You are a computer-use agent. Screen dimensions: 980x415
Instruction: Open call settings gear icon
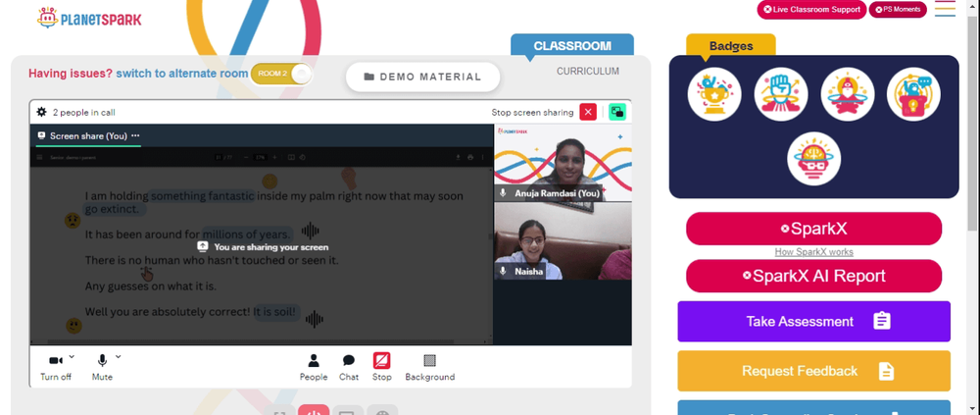click(41, 112)
